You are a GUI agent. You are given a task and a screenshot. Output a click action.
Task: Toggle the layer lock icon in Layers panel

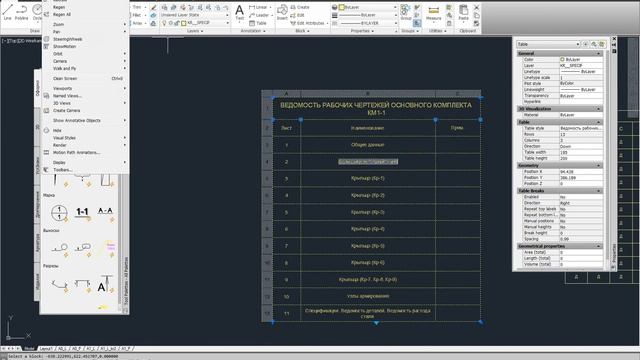point(177,23)
